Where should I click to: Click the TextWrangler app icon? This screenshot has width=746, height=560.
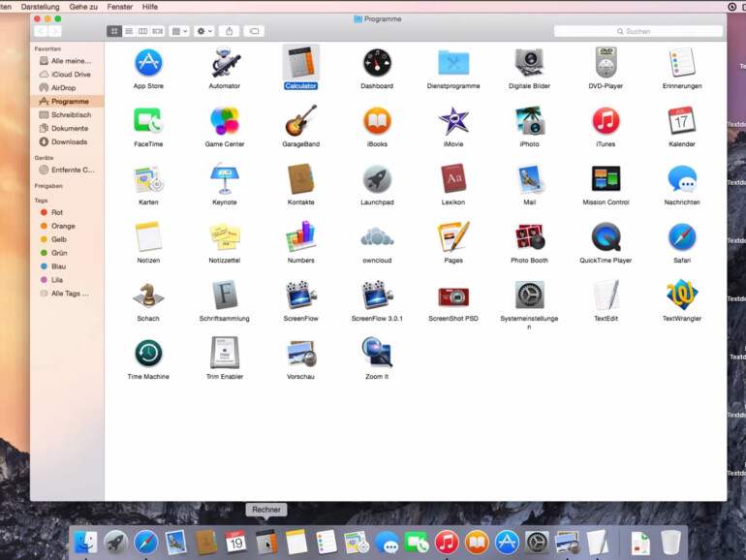click(682, 295)
